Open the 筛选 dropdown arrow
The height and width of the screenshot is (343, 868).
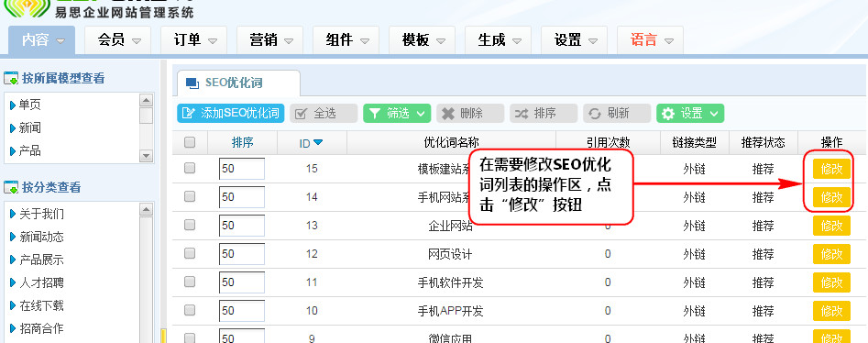[x=421, y=114]
